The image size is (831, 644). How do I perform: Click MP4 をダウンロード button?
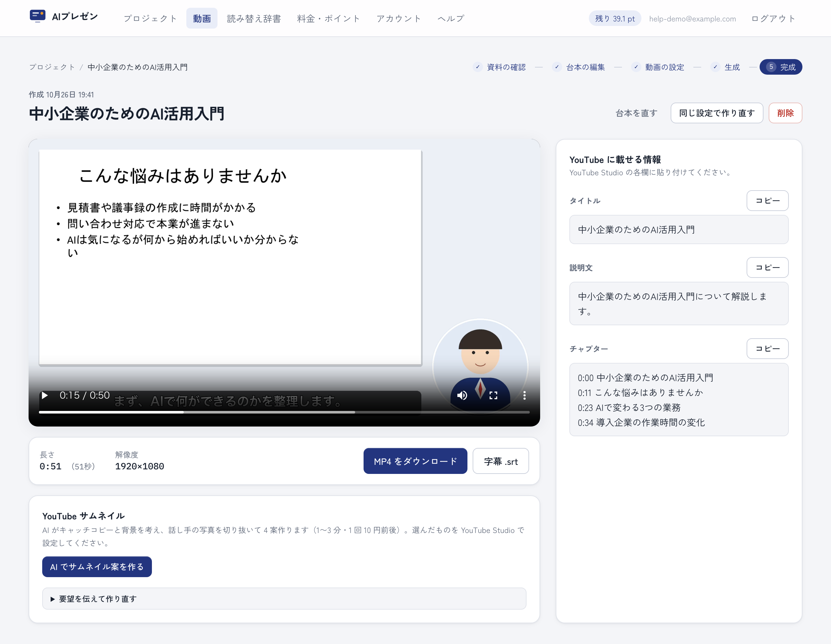click(x=415, y=461)
